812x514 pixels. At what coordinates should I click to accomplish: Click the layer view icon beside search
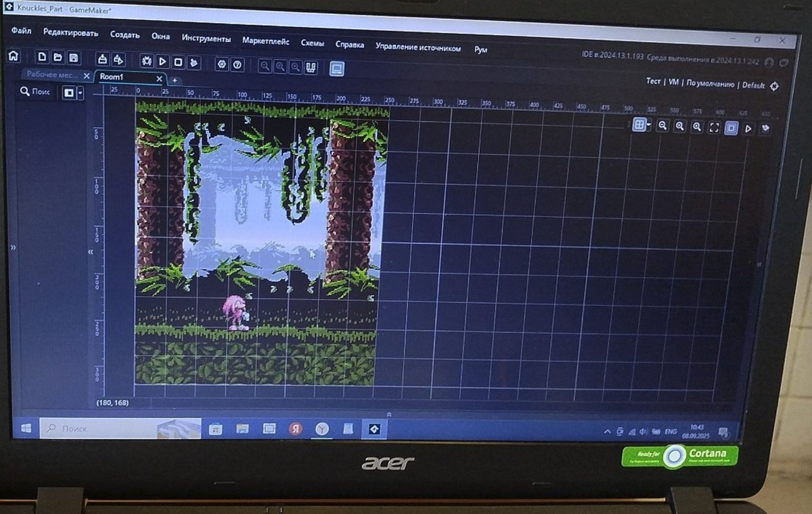coord(68,93)
